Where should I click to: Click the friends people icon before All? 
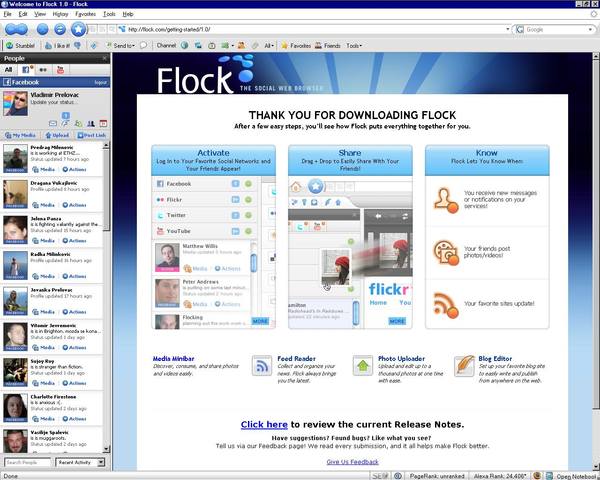coord(241,46)
